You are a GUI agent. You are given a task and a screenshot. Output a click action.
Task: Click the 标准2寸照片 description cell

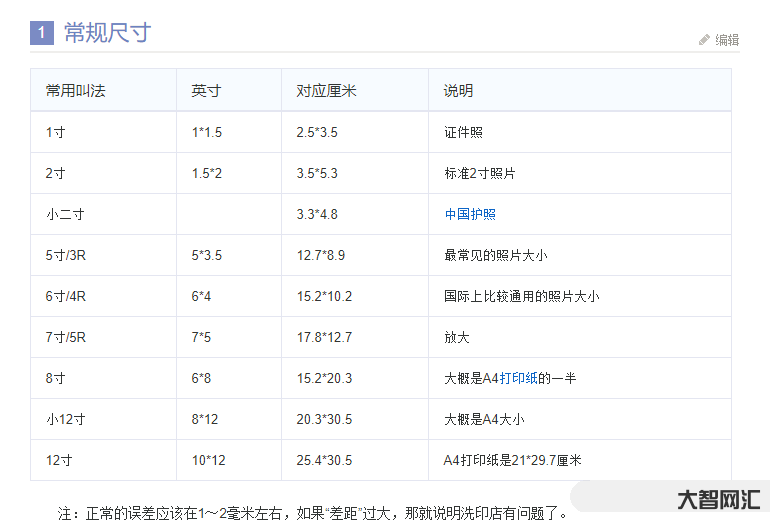pos(480,173)
